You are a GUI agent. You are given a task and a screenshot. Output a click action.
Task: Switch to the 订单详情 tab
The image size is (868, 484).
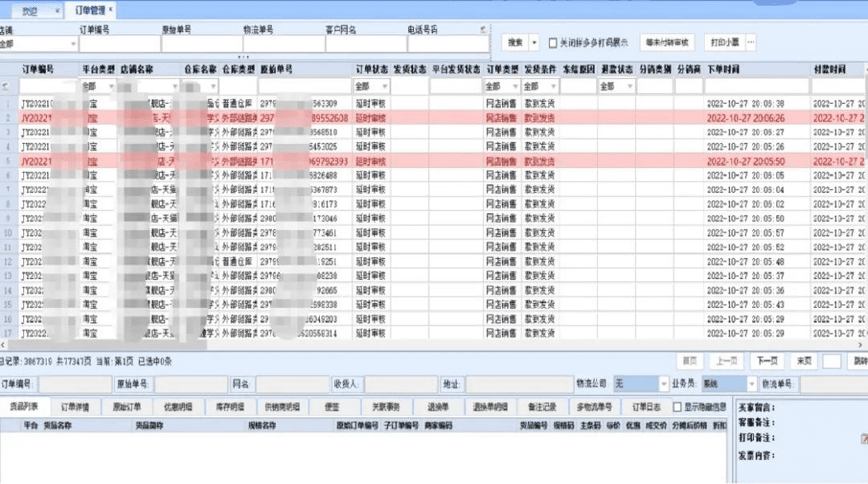pyautogui.click(x=75, y=407)
